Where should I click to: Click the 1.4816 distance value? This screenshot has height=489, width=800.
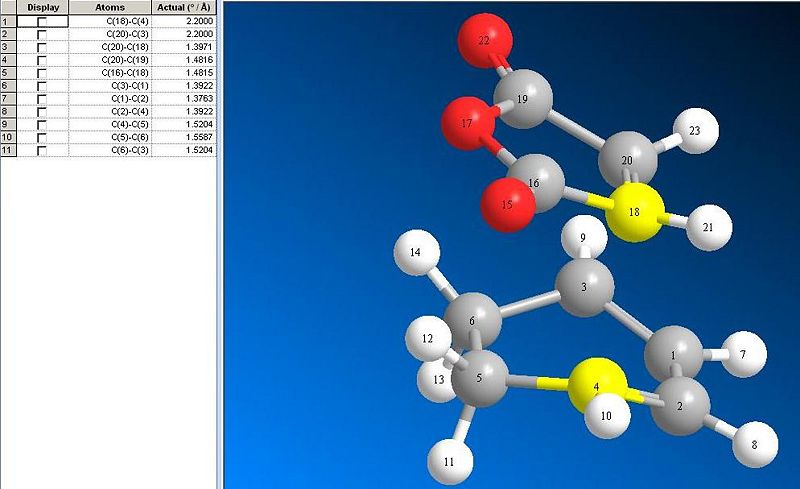[199, 60]
